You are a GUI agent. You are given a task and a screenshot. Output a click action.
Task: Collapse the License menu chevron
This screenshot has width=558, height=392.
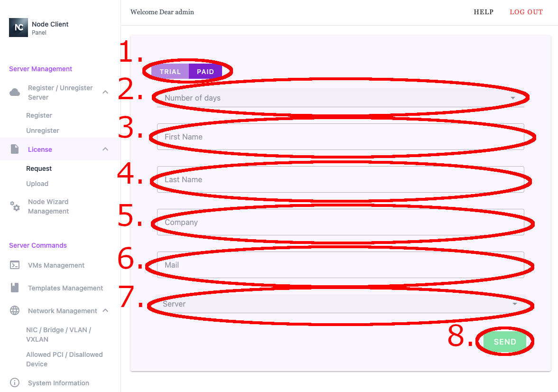click(105, 149)
